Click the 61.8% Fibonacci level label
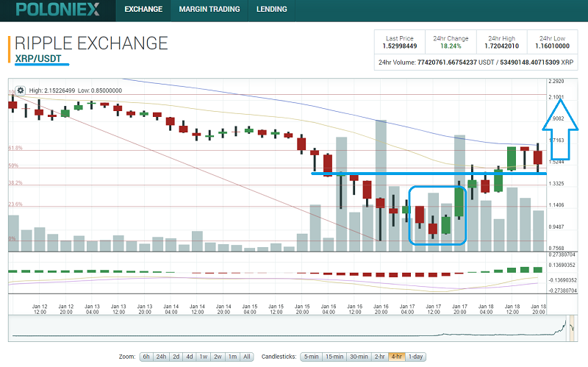 15,148
